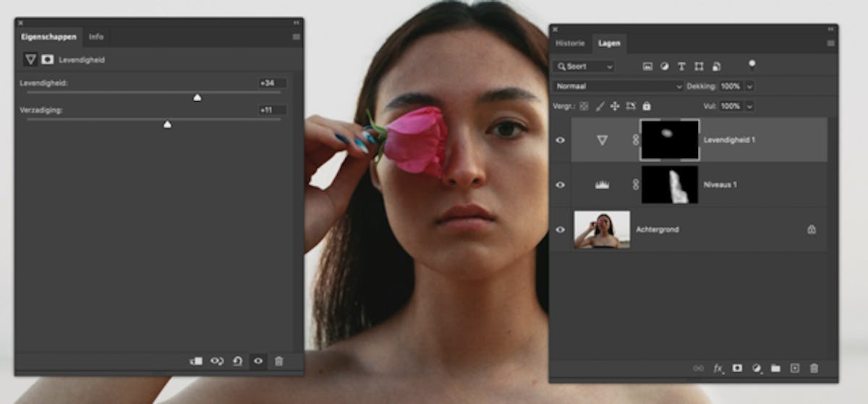
Task: Click the Achtergrond layer lock icon
Action: [x=812, y=230]
